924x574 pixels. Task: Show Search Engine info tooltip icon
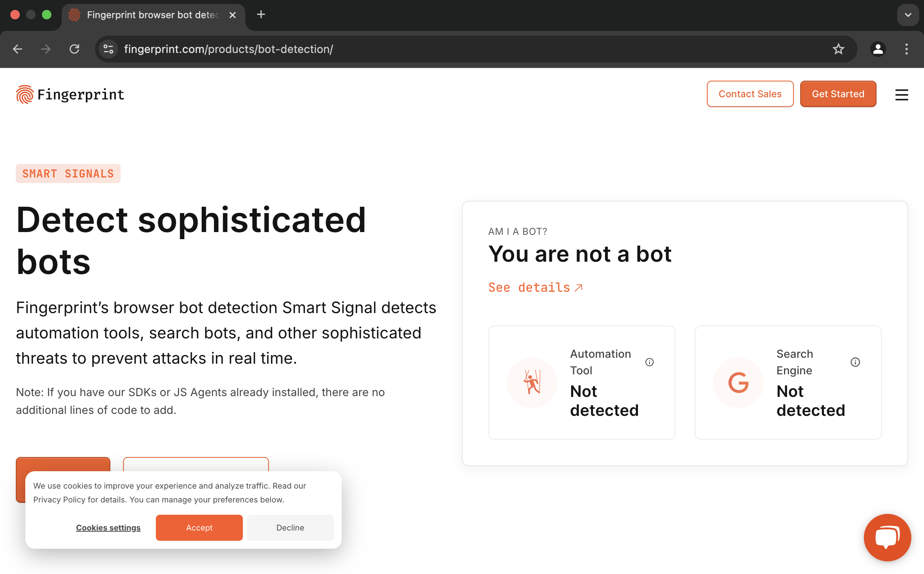point(855,362)
